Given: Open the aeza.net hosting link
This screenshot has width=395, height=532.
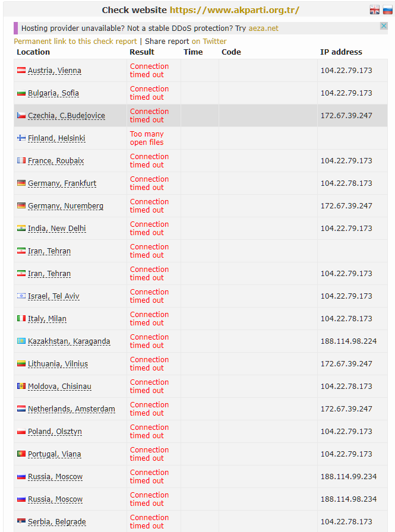Looking at the screenshot, I should point(263,28).
